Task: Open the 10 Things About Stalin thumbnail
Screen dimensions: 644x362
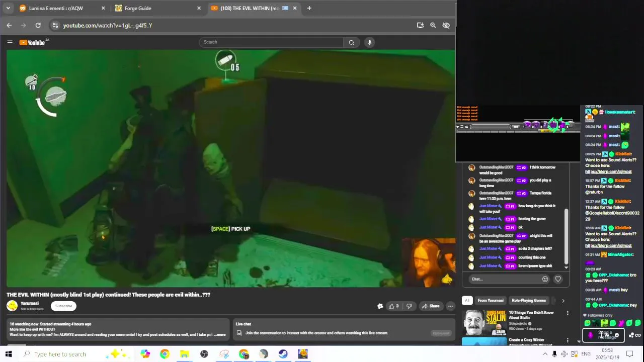Action: 484,322
